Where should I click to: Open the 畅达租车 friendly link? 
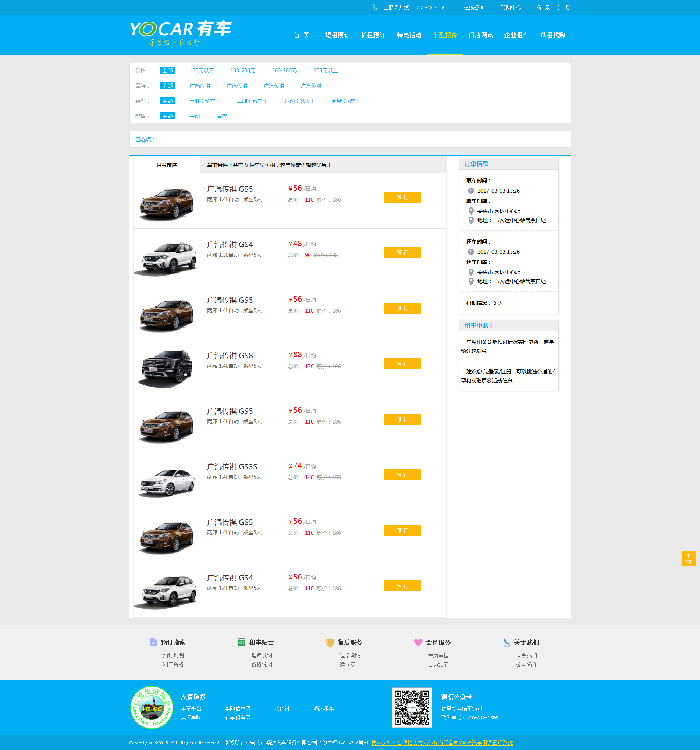pos(323,708)
